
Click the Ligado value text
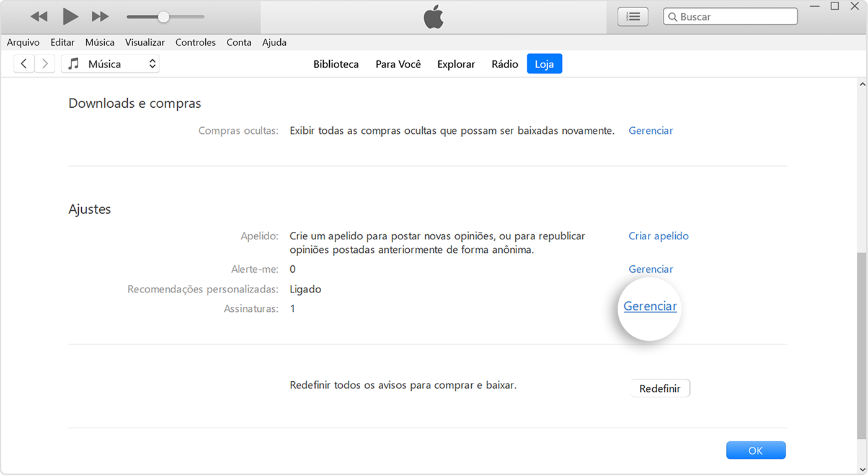click(x=305, y=289)
